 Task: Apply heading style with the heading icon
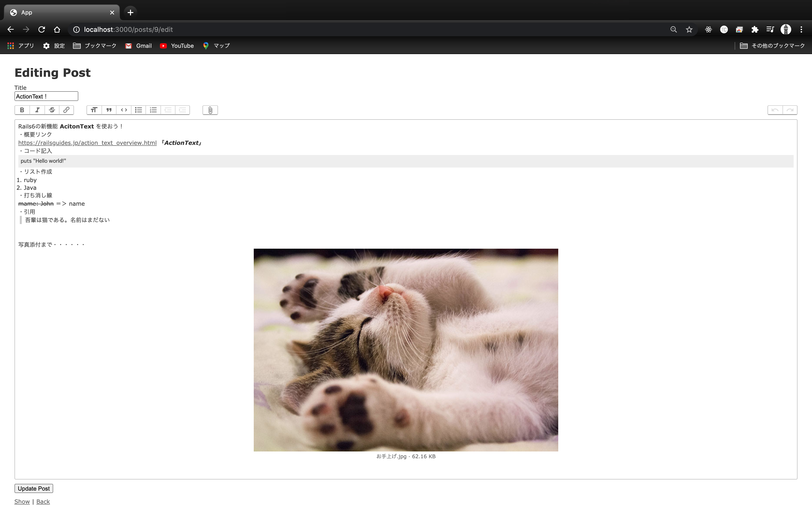click(x=94, y=110)
